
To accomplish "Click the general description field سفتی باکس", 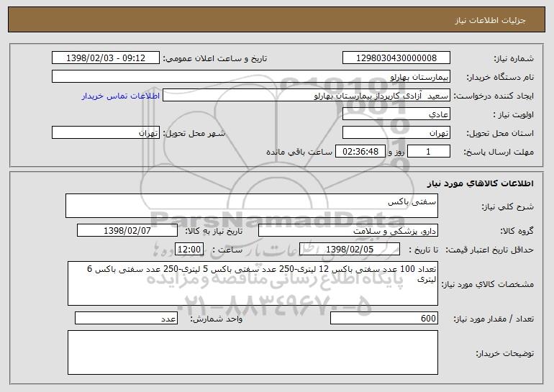I will tap(252, 206).
